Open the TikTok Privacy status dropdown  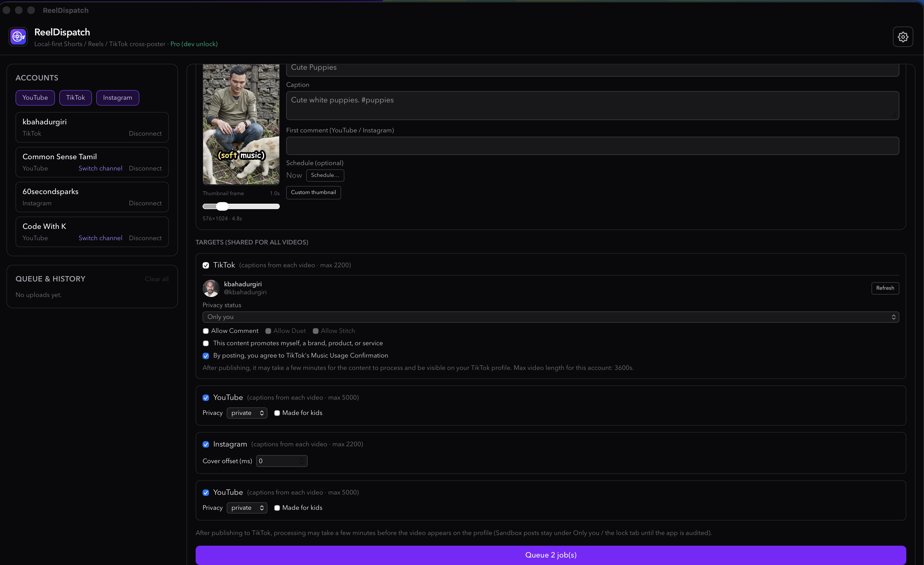[550, 317]
